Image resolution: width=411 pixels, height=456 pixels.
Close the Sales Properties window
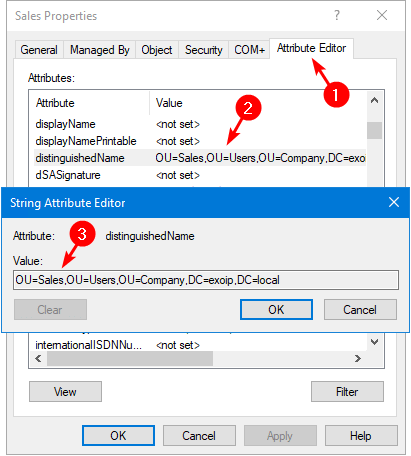click(382, 15)
